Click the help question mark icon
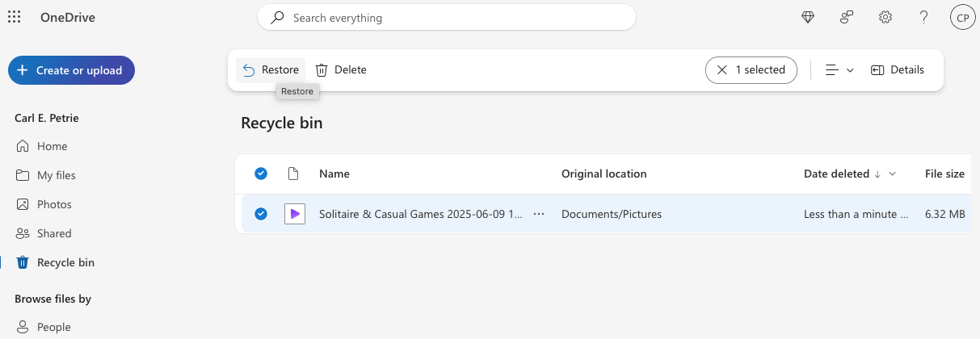 924,17
